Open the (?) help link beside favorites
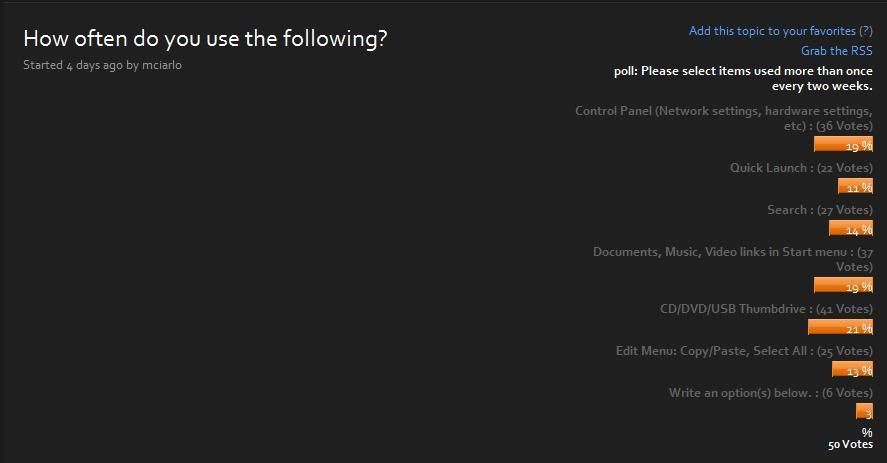The height and width of the screenshot is (463, 887). click(866, 31)
